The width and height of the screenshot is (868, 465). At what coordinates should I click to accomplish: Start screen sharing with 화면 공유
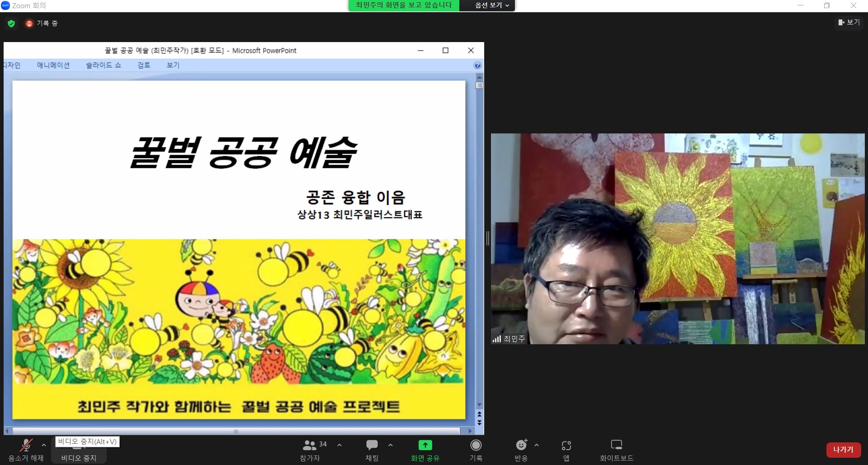(x=425, y=450)
